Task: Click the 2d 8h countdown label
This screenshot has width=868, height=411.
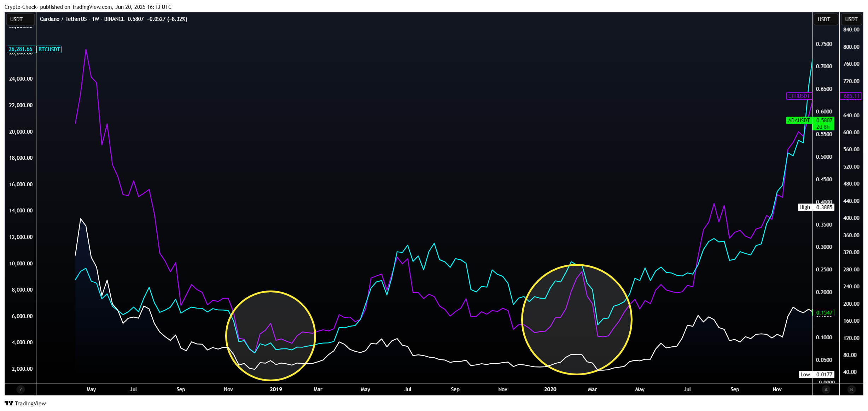Action: tap(823, 127)
